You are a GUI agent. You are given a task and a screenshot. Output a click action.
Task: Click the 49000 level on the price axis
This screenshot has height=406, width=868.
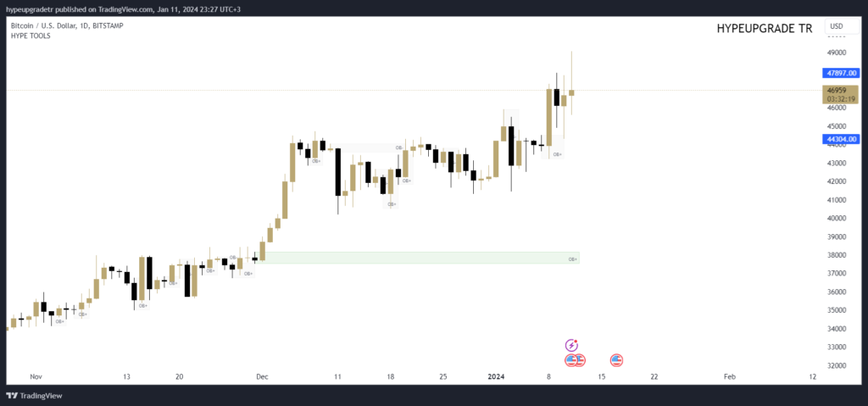tap(837, 53)
